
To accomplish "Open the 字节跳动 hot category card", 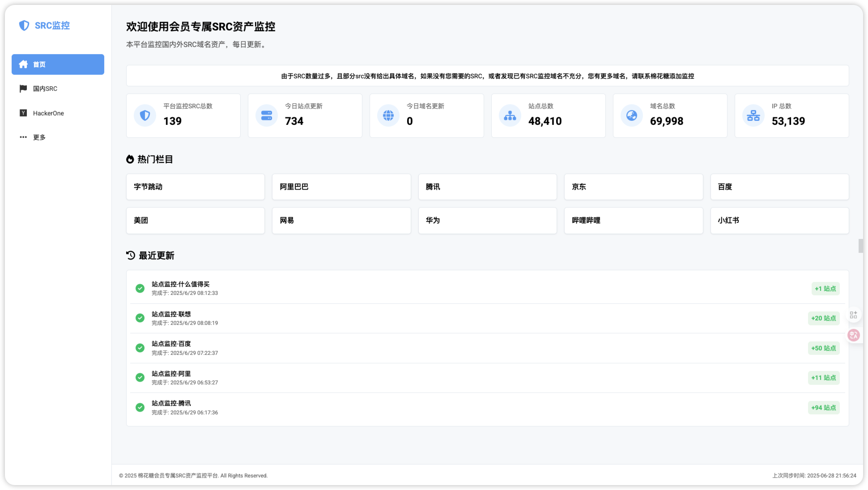I will pos(195,187).
